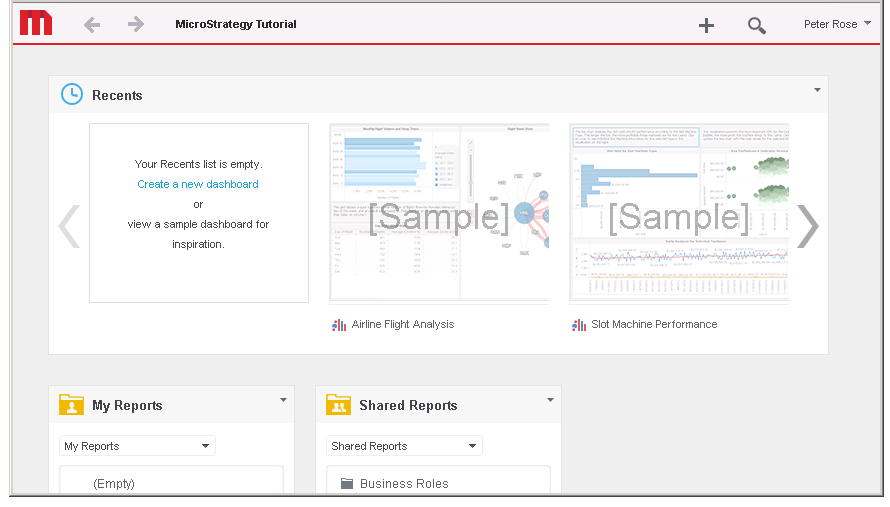Screen dimensions: 890x507
Task: Click the Slot Machine Performance title
Action: coord(654,324)
